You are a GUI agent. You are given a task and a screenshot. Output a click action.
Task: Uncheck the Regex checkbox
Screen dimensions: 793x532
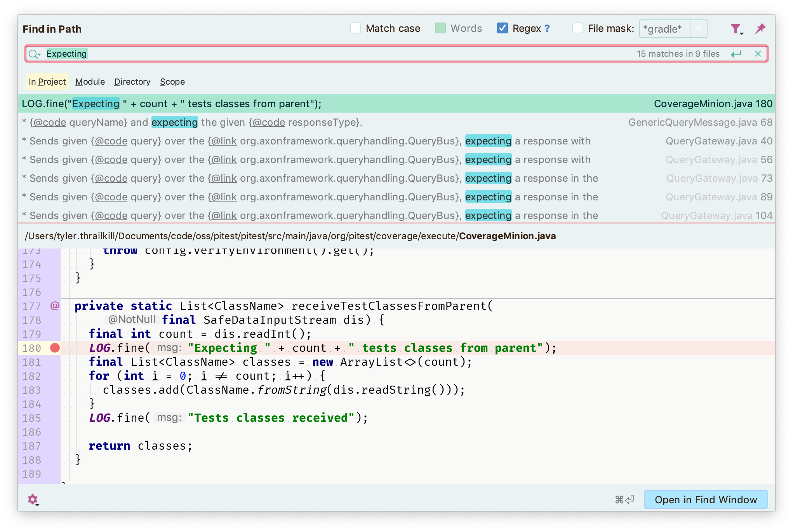coord(503,28)
